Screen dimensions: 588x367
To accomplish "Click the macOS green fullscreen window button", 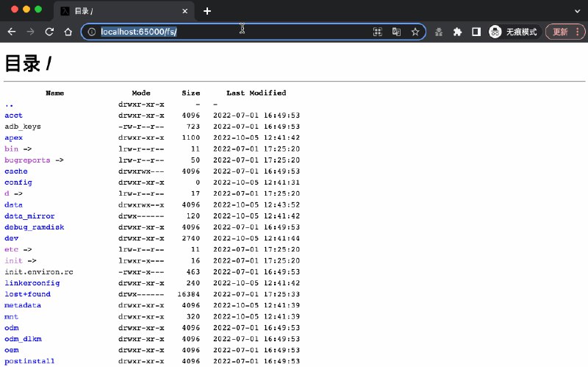I will [38, 10].
